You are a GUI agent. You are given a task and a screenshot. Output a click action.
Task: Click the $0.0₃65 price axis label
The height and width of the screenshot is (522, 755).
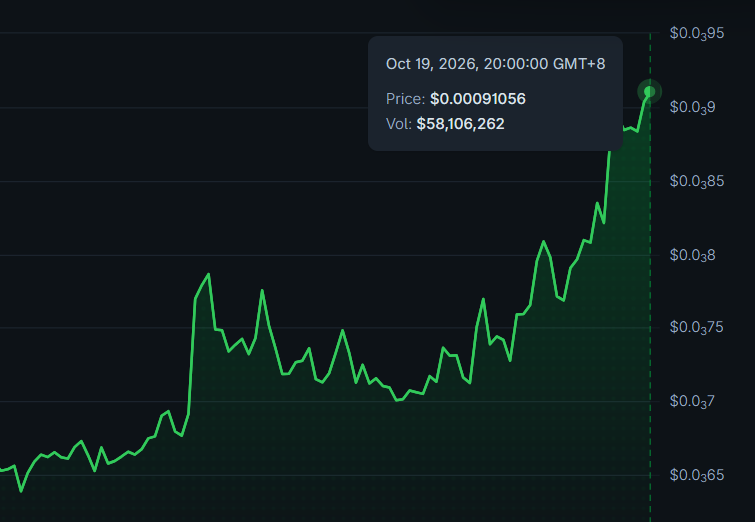click(x=697, y=475)
